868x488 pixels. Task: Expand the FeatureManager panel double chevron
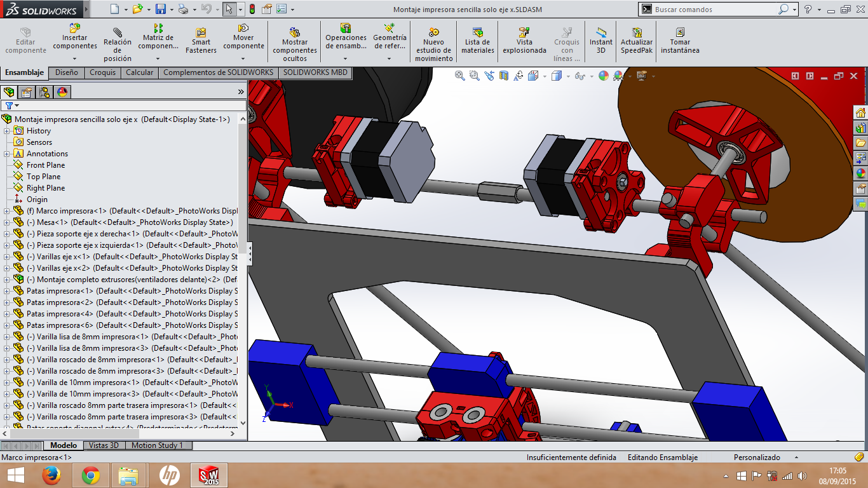pyautogui.click(x=241, y=92)
